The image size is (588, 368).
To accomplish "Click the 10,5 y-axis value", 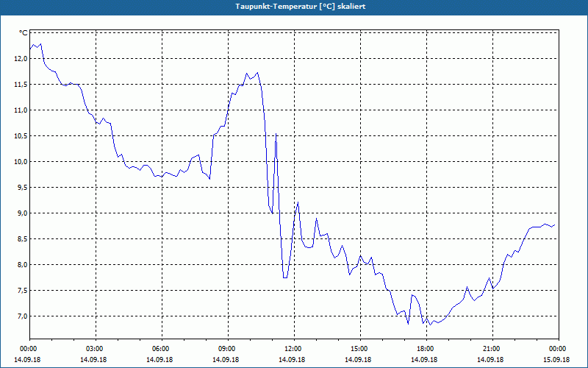I will [21, 136].
